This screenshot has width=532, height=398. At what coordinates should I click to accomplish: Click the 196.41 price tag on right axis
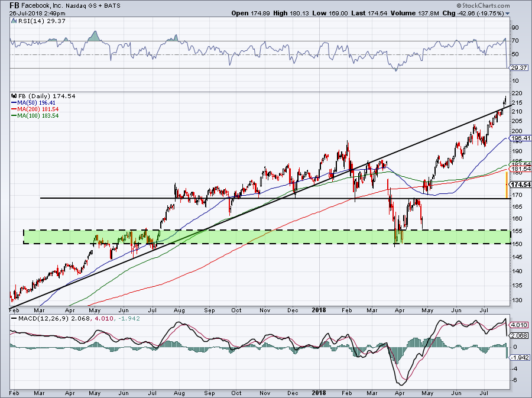pyautogui.click(x=520, y=138)
